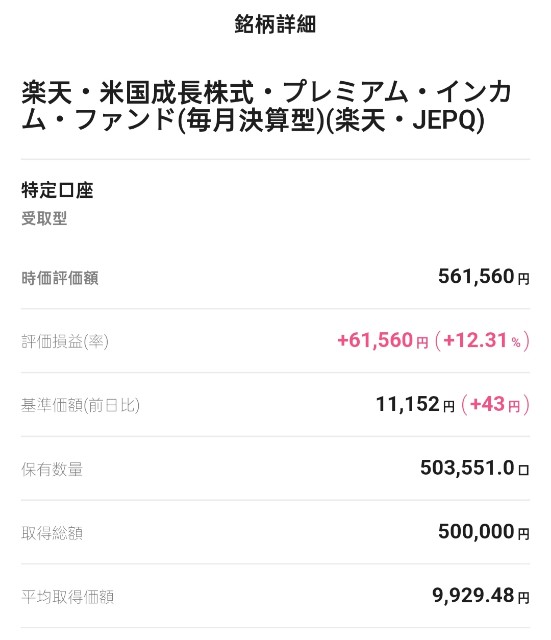The height and width of the screenshot is (640, 551).
Task: Click the 円 unit next to 561,560
Action: (x=524, y=279)
